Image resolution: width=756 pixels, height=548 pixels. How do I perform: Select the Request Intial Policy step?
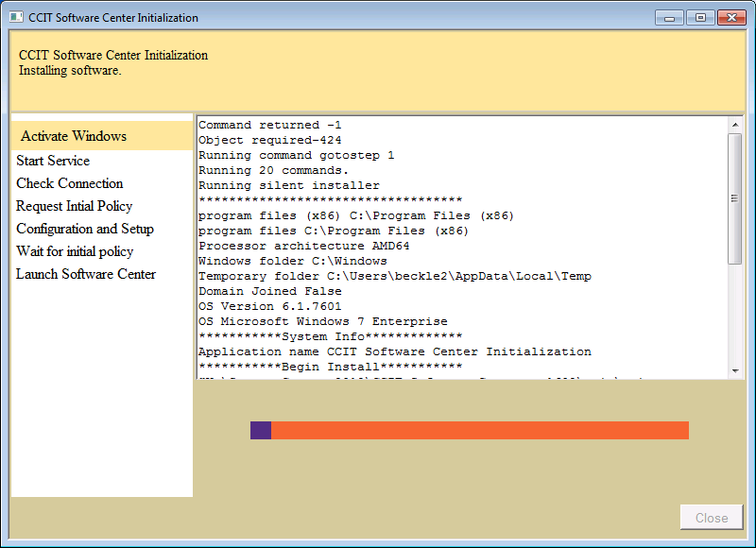(x=75, y=206)
